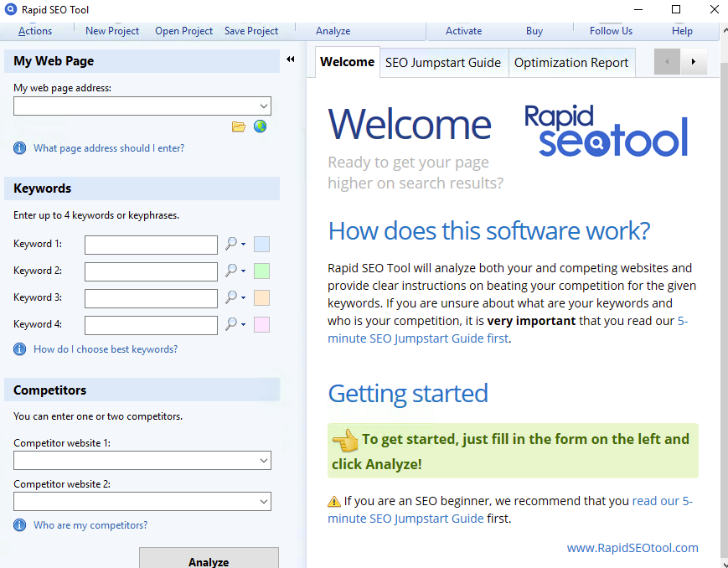Click the Analyze button at the bottom left
The height and width of the screenshot is (568, 728).
pyautogui.click(x=209, y=558)
